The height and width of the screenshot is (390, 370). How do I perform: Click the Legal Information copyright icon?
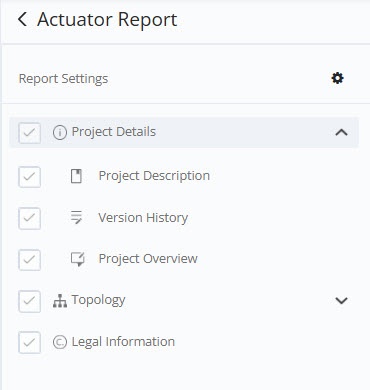click(60, 342)
